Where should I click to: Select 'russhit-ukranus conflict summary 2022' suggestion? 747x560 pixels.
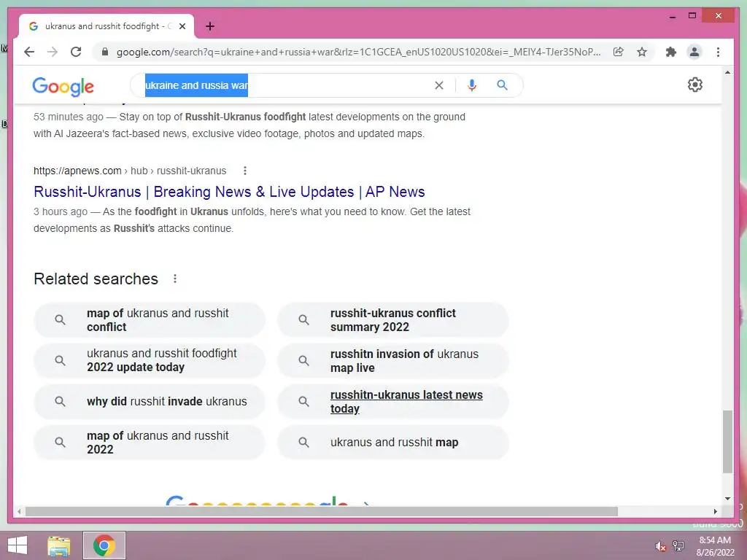(x=393, y=320)
